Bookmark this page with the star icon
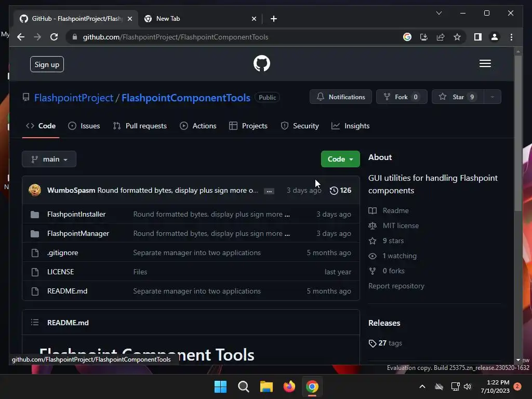The image size is (532, 399). 457,37
